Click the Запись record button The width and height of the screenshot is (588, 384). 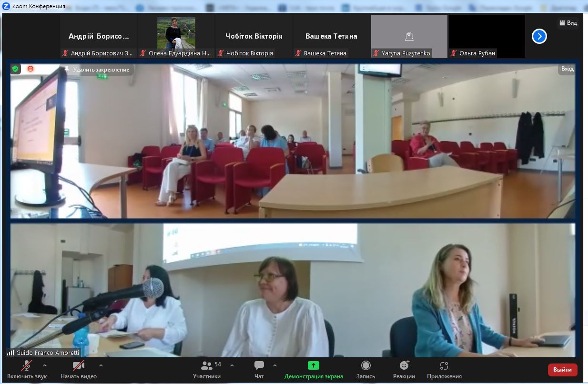coord(365,370)
